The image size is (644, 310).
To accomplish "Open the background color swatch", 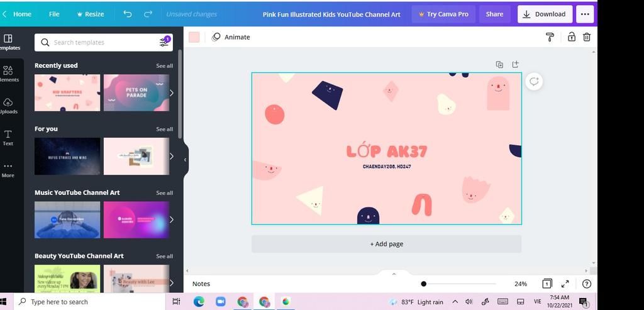I will (x=194, y=37).
